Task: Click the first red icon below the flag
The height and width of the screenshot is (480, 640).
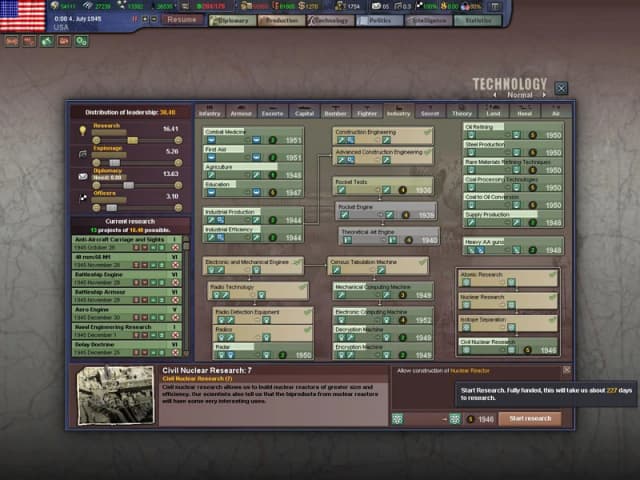Action: [x=11, y=41]
